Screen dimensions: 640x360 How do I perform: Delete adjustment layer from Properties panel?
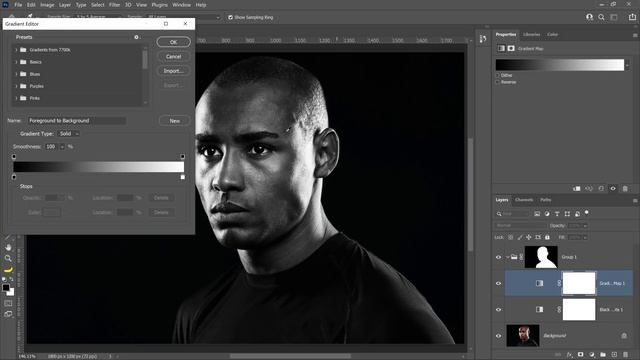click(625, 189)
